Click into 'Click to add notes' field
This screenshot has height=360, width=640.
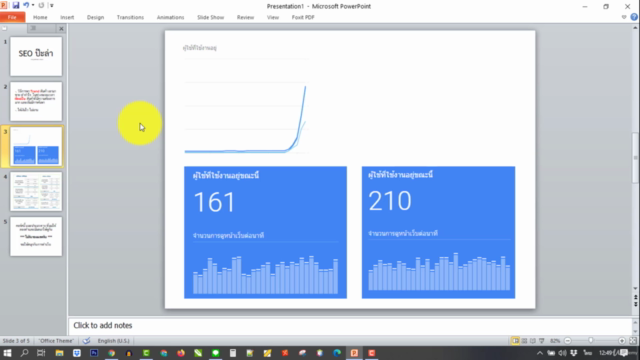pyautogui.click(x=350, y=325)
